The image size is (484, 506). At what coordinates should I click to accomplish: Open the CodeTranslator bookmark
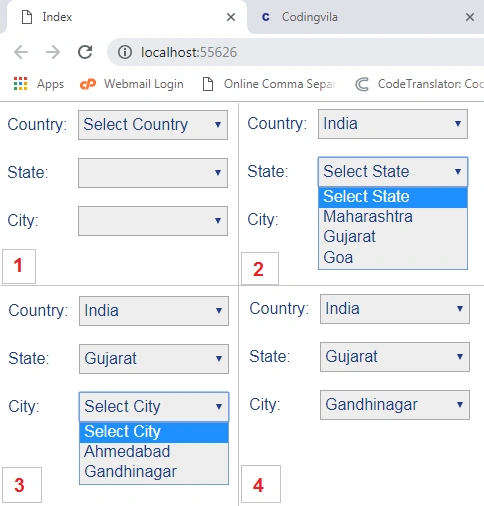pyautogui.click(x=419, y=84)
